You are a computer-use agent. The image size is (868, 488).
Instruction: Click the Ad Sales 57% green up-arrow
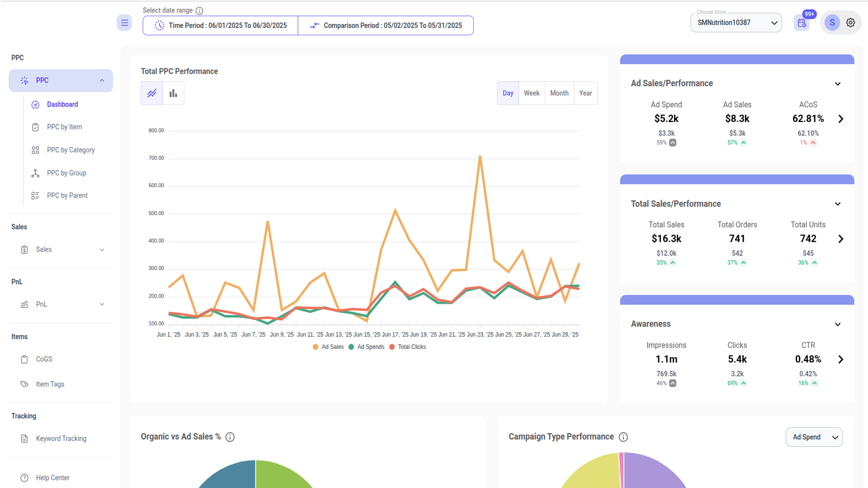coord(744,143)
